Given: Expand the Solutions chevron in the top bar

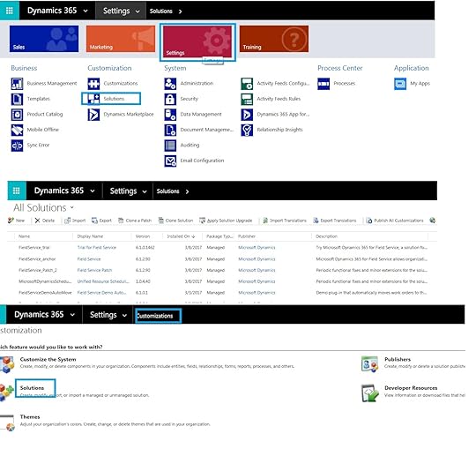Looking at the screenshot, I should tap(181, 11).
